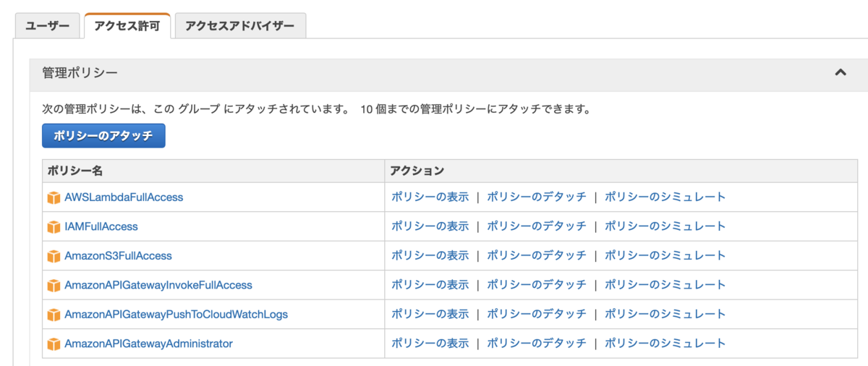Open the AmazonAPIGatewayPushToCloudWatchLogs policy link
Screen dimensions: 868x366
[176, 314]
